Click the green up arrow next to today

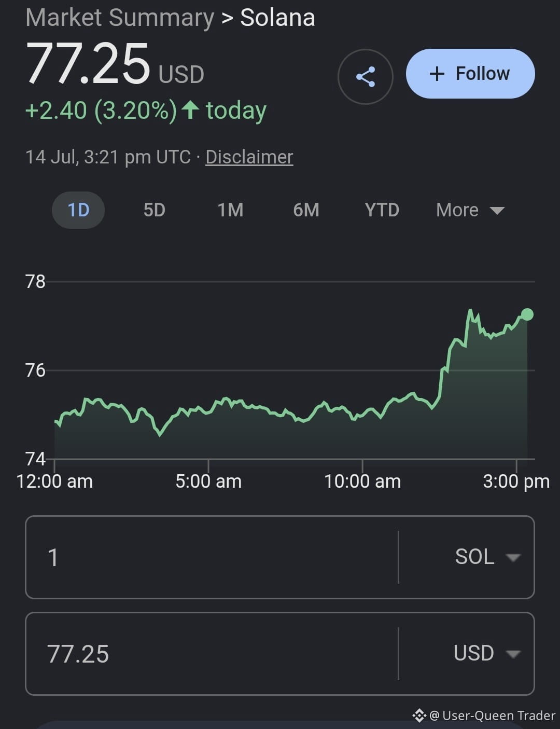(x=190, y=109)
